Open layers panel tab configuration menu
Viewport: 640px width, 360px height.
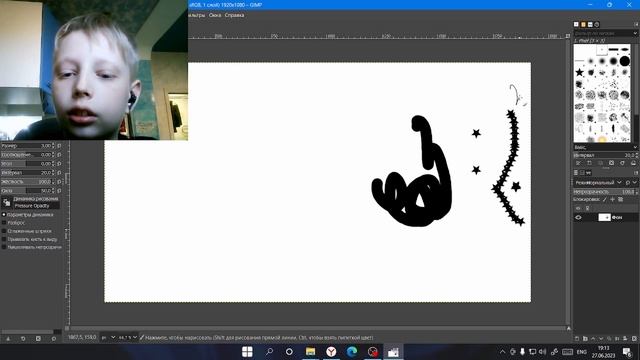(x=636, y=173)
